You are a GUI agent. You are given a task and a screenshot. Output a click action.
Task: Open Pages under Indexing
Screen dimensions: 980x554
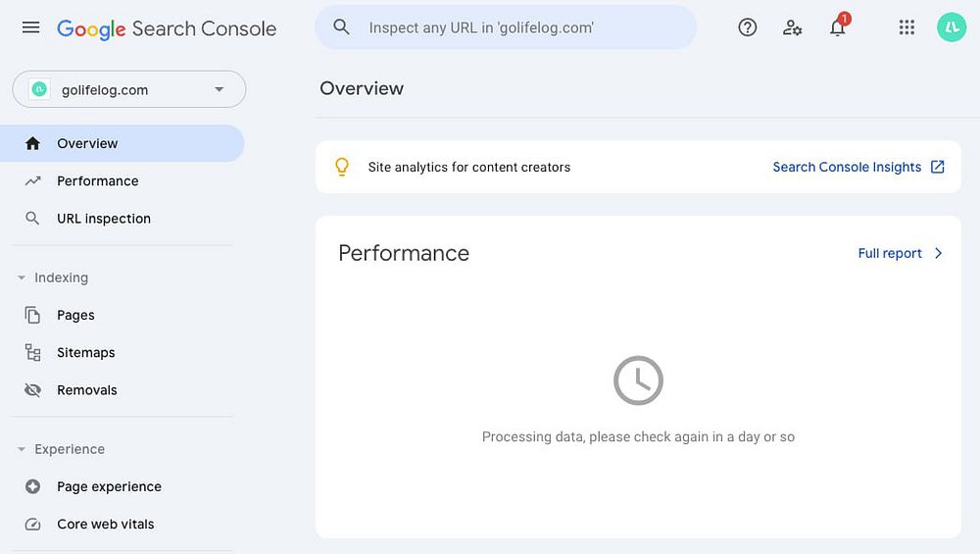pyautogui.click(x=75, y=316)
